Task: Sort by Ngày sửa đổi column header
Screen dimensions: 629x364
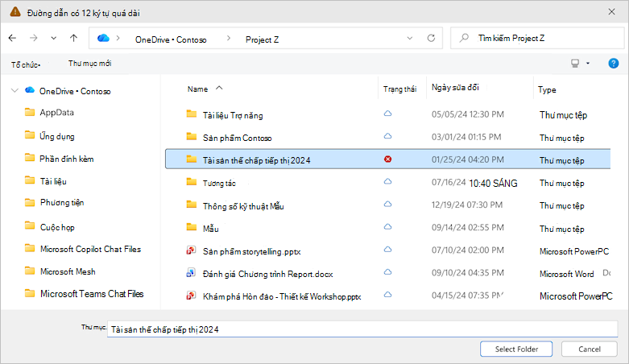Action: click(x=455, y=87)
